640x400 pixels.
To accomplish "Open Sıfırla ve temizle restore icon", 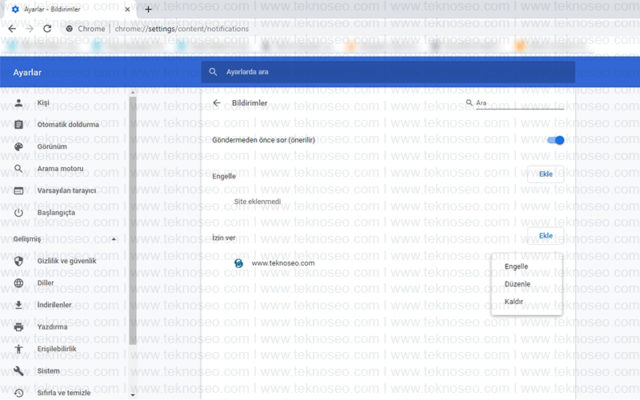I will tap(19, 393).
